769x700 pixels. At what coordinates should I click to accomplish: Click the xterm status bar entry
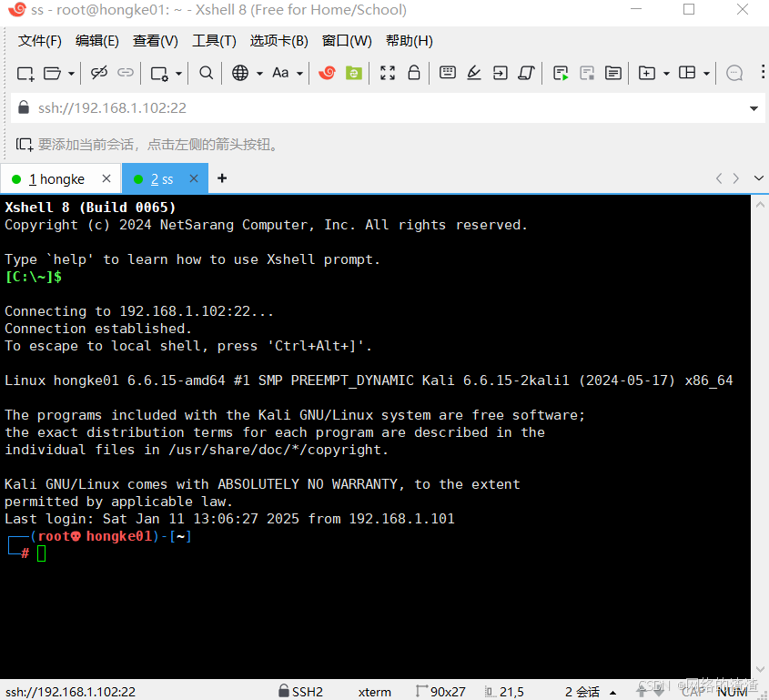click(x=375, y=692)
